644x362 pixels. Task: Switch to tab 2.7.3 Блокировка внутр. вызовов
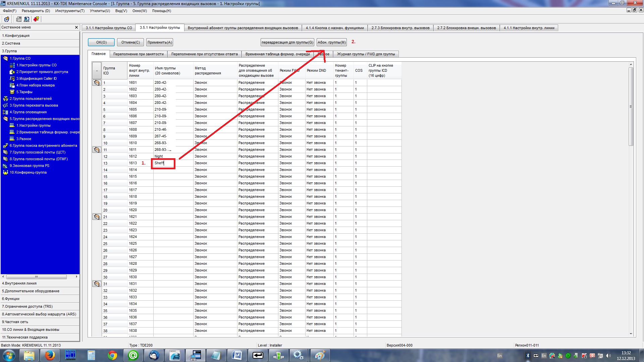400,28
